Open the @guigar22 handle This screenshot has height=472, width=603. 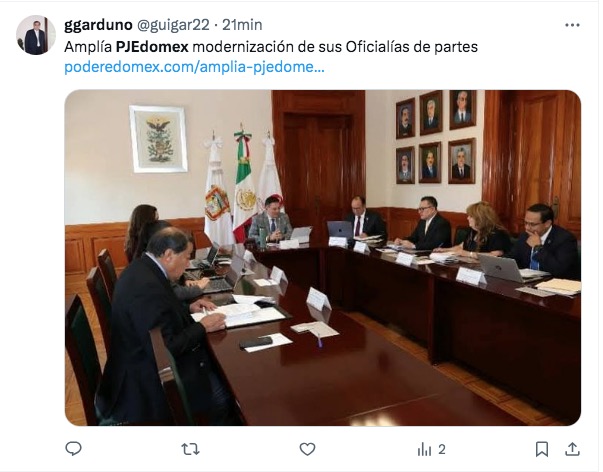173,25
